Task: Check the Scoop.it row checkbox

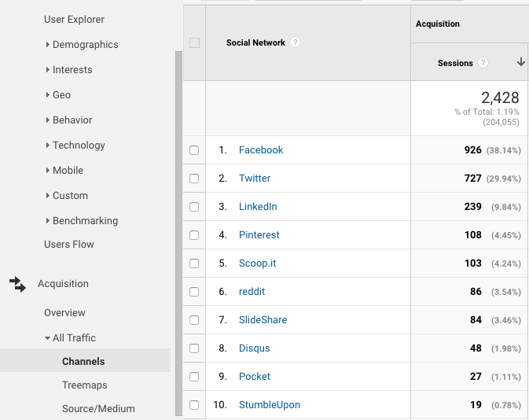Action: [194, 263]
